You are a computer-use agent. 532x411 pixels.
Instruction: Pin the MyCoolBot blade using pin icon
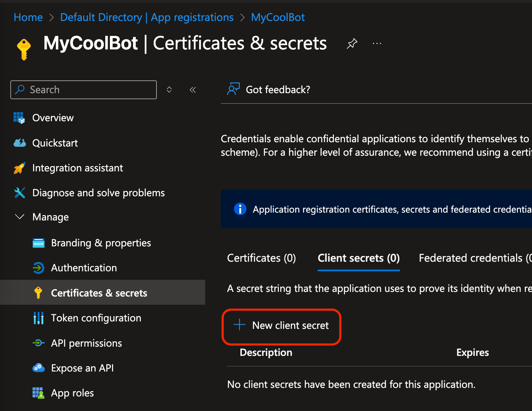click(x=352, y=44)
